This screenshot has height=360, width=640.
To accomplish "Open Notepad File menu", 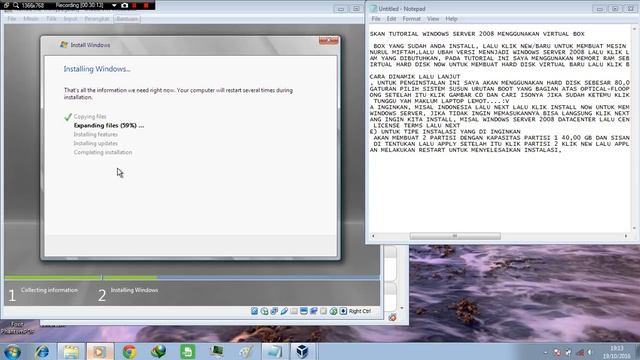I will [376, 19].
